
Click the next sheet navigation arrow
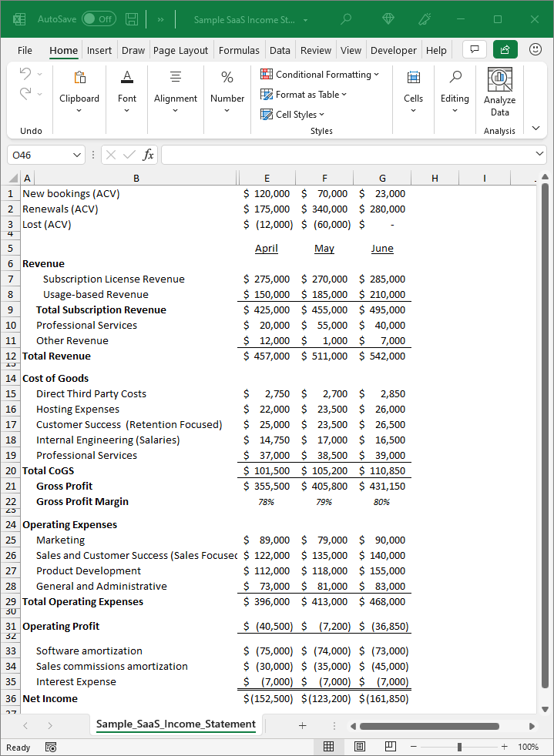pos(50,726)
